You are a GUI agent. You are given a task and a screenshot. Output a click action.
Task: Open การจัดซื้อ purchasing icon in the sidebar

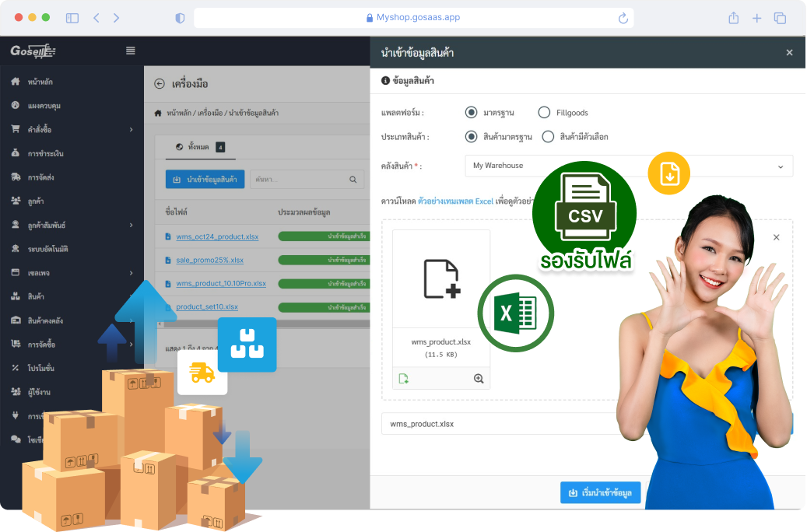pyautogui.click(x=16, y=344)
